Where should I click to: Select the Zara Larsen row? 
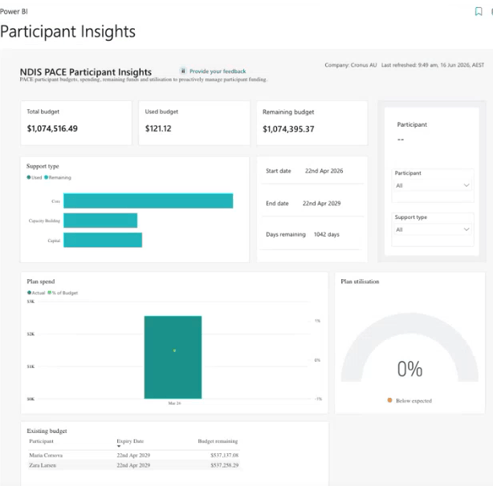point(134,465)
